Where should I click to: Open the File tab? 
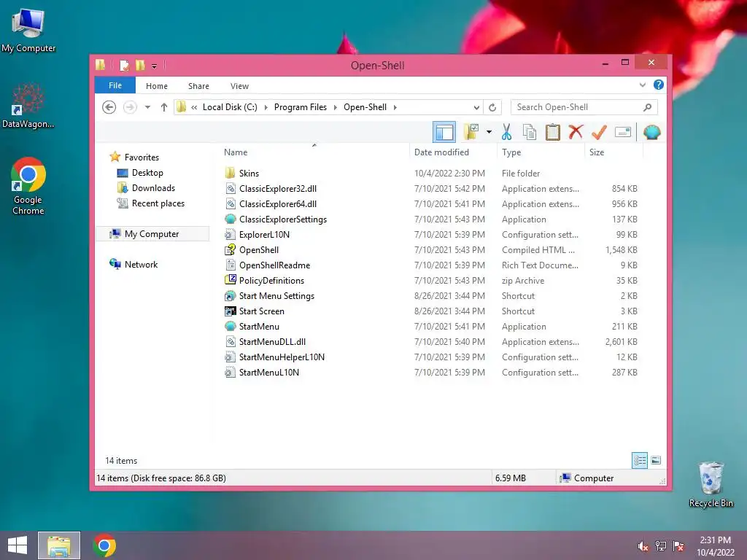click(x=115, y=85)
